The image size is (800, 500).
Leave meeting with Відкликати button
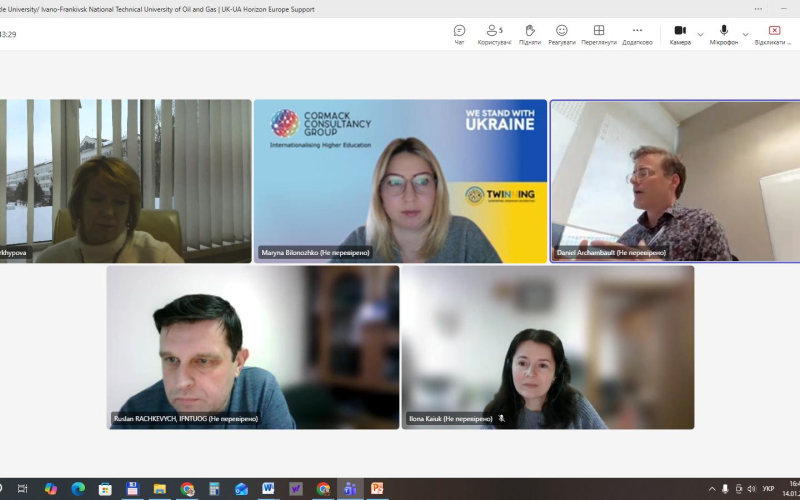(x=774, y=34)
